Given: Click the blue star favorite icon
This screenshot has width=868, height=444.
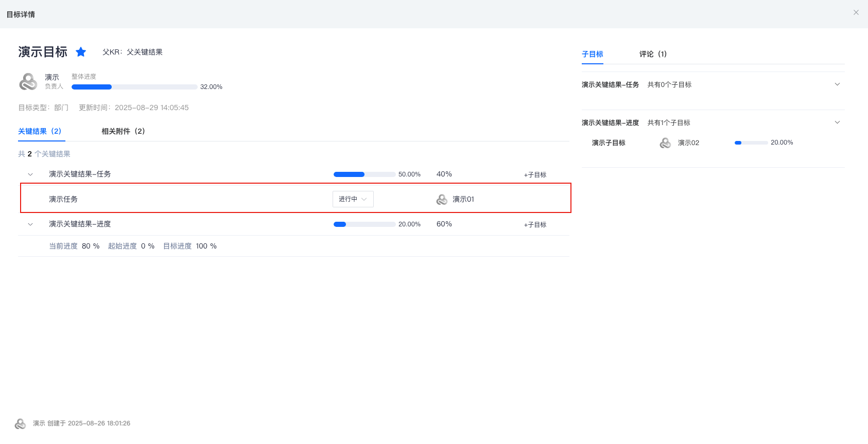Looking at the screenshot, I should click(81, 52).
